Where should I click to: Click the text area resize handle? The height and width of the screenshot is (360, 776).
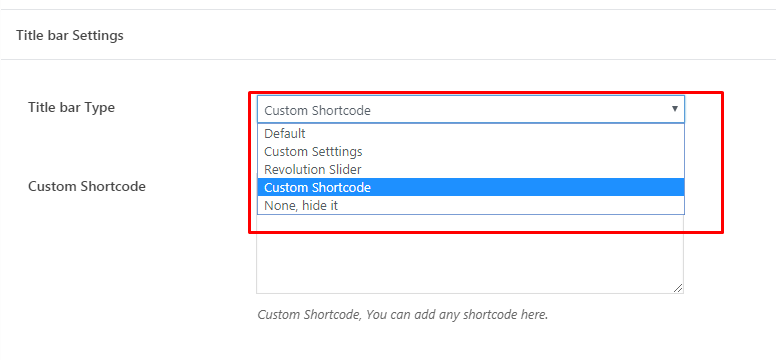pos(678,288)
